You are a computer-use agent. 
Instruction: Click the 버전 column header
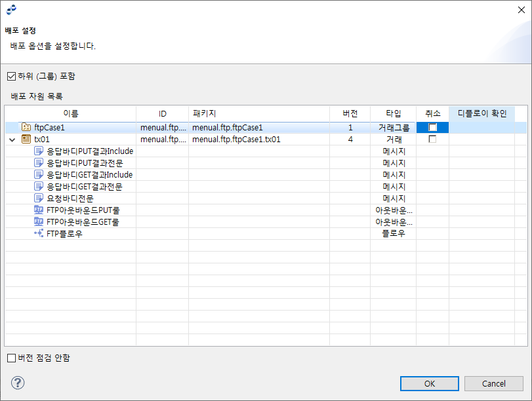pyautogui.click(x=350, y=113)
